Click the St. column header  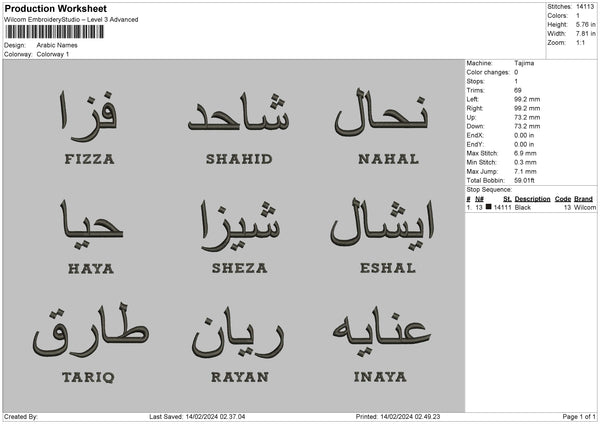pyautogui.click(x=507, y=199)
